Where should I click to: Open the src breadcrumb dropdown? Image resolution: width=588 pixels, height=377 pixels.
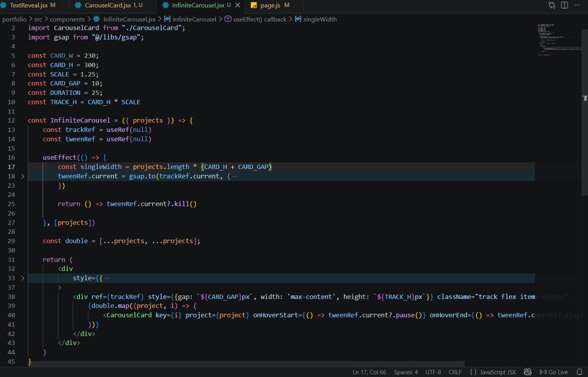[x=38, y=20]
